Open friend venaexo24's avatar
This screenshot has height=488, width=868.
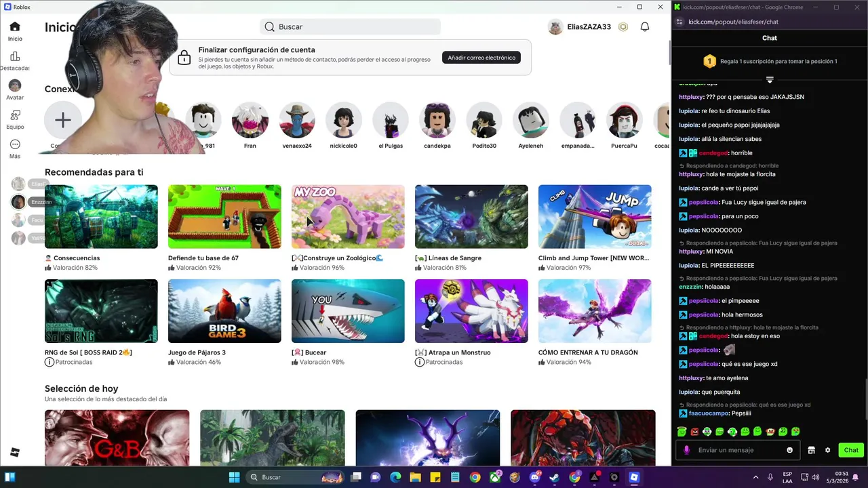tap(297, 121)
